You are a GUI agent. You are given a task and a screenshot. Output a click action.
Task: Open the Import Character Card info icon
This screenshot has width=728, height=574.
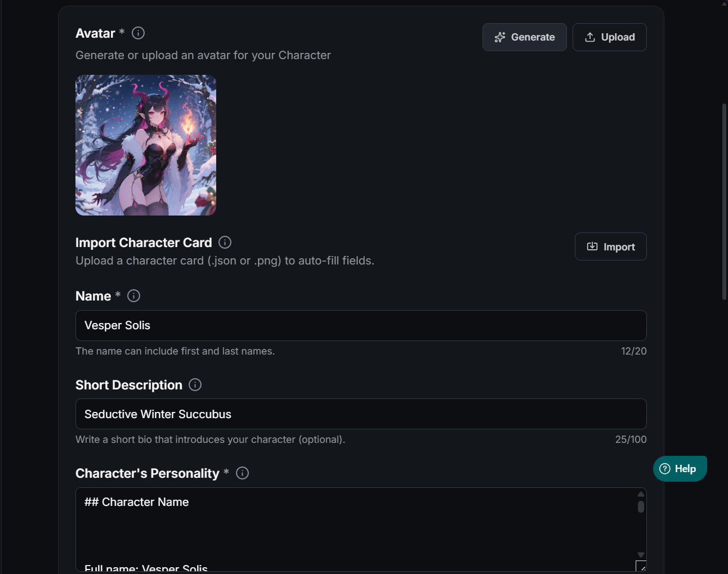click(x=225, y=243)
